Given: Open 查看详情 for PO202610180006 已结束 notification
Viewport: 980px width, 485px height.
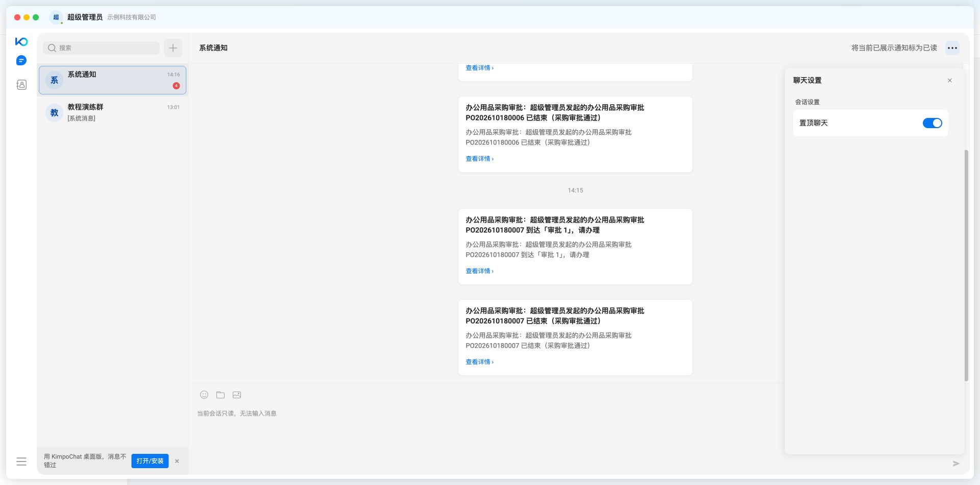Looking at the screenshot, I should (x=479, y=159).
